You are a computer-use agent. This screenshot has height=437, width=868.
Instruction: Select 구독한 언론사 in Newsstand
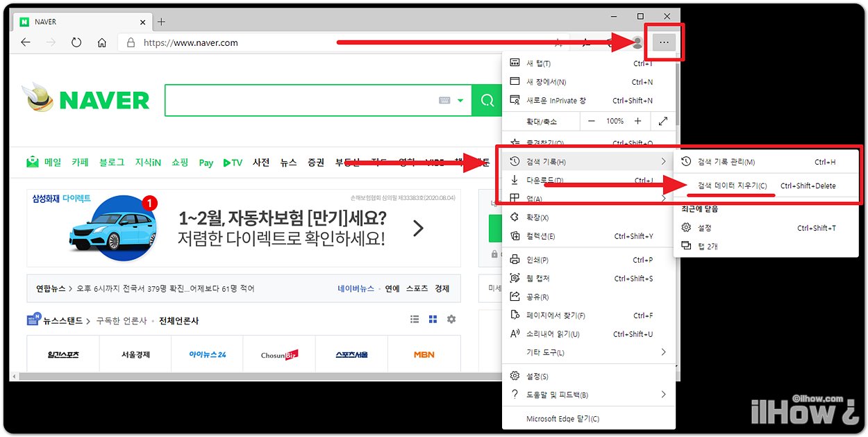coord(122,320)
